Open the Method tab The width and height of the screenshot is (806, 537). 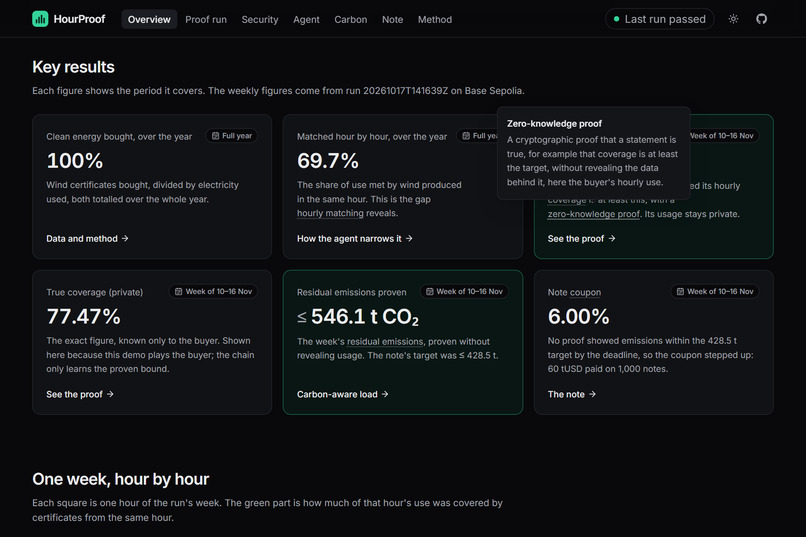click(x=435, y=20)
